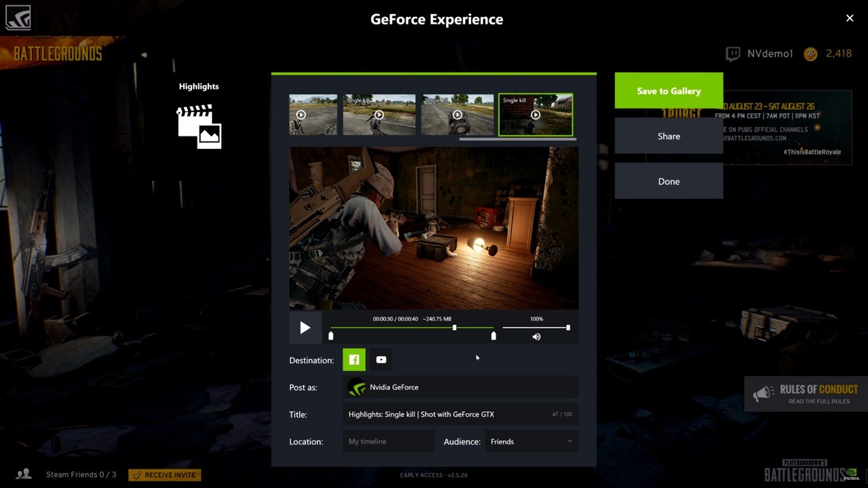The height and width of the screenshot is (488, 868).
Task: Click the trim end marker
Action: (x=494, y=336)
